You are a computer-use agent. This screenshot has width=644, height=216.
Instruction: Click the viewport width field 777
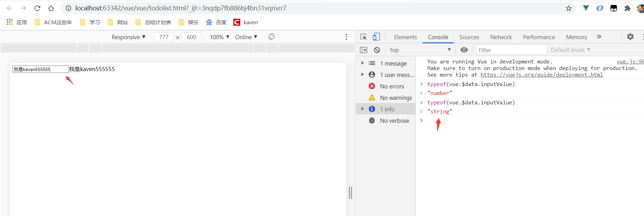[x=164, y=37]
